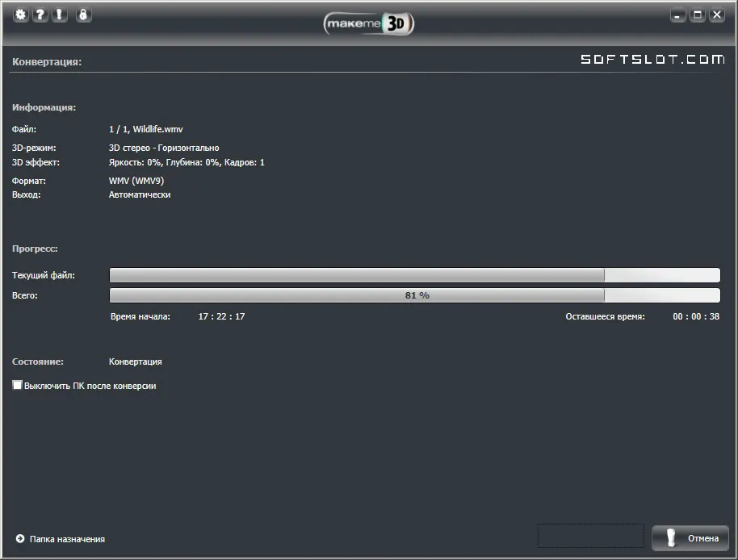Click the makeme 3D logo

coord(369,23)
